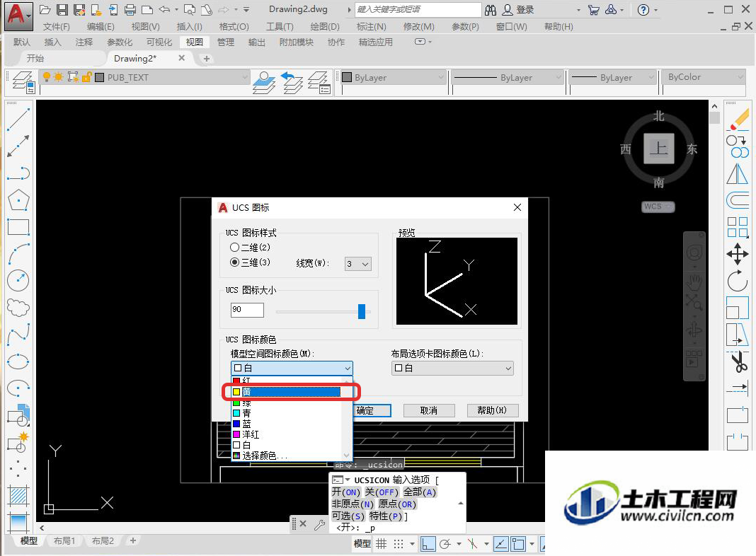Open the ByLayer linetype dropdown
Image resolution: width=756 pixels, height=556 pixels.
[508, 78]
